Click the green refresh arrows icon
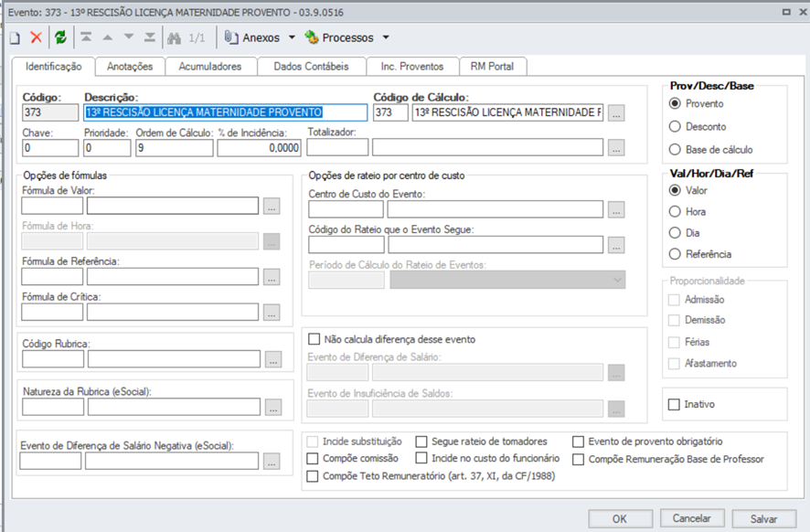 click(x=60, y=37)
